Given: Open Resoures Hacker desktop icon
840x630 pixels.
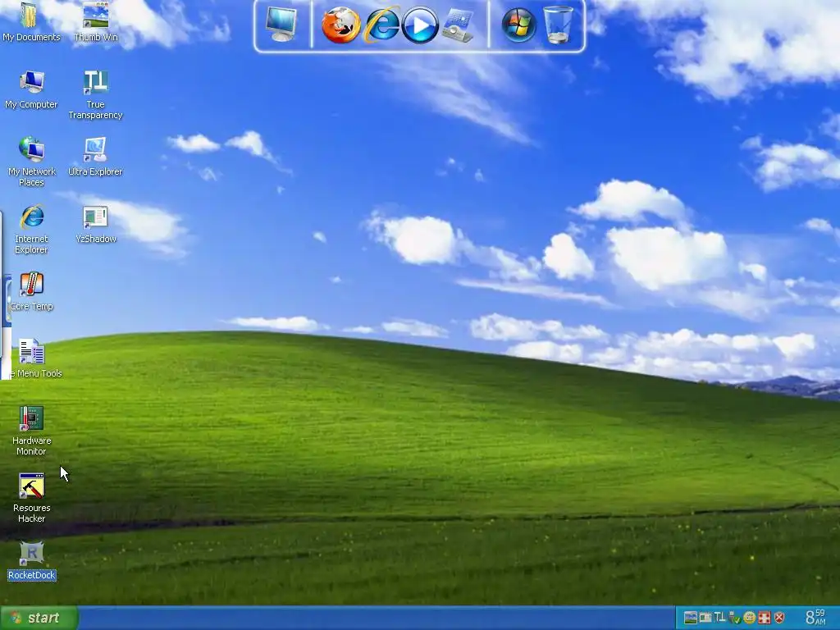Looking at the screenshot, I should [x=31, y=498].
